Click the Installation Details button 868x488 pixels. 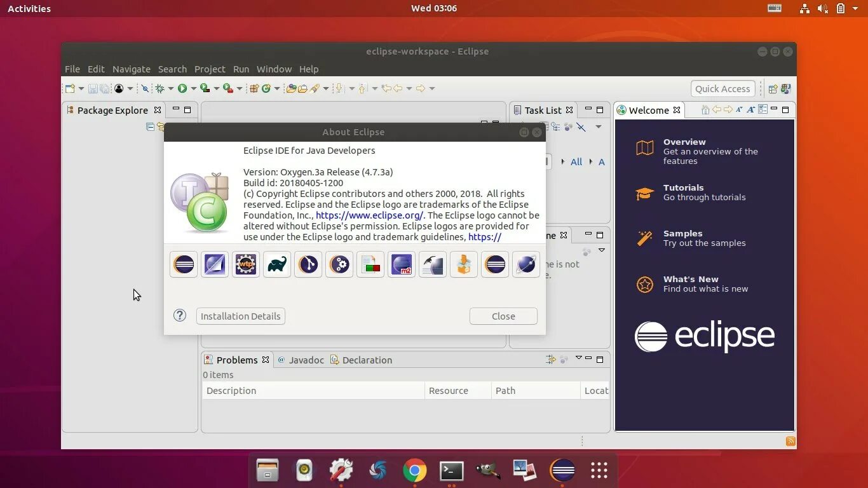241,316
